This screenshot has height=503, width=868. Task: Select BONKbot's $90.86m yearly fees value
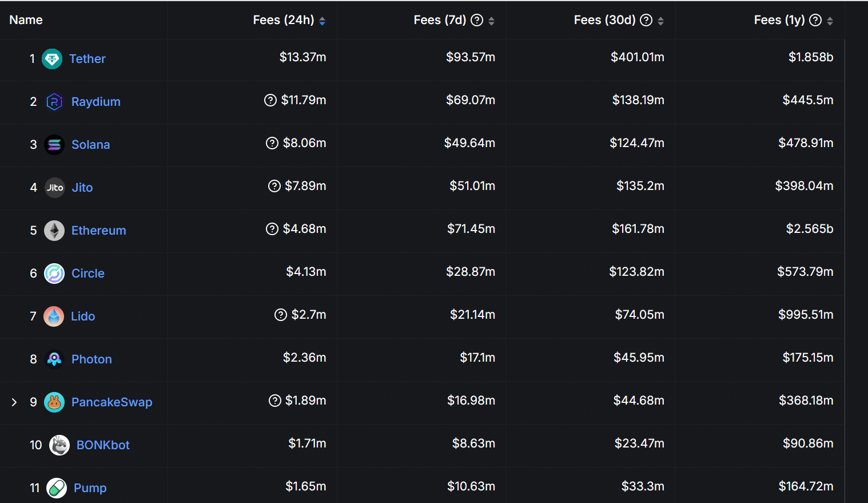(x=808, y=443)
